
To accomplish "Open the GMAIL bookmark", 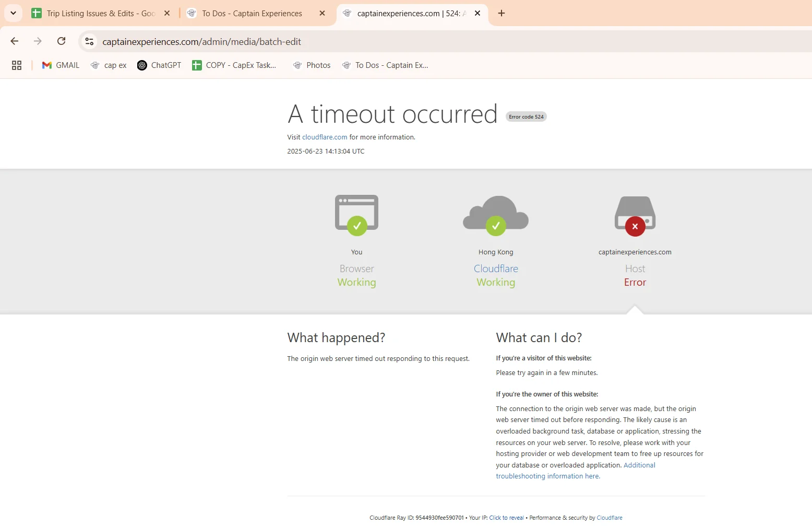I will (61, 65).
